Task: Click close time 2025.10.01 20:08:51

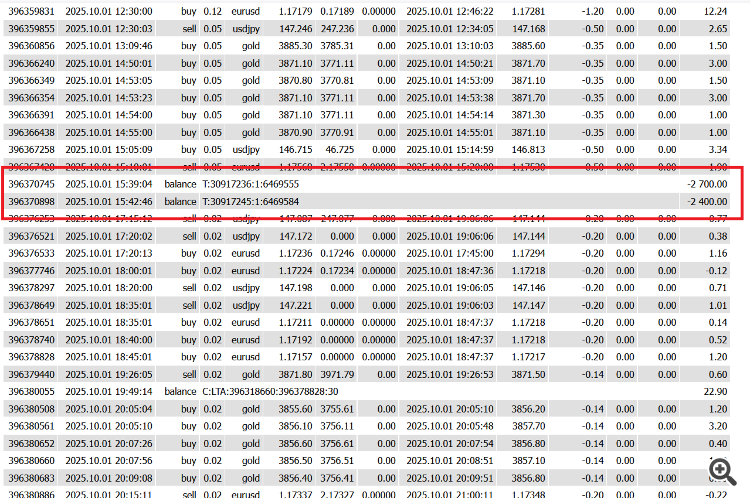Action: (x=450, y=461)
